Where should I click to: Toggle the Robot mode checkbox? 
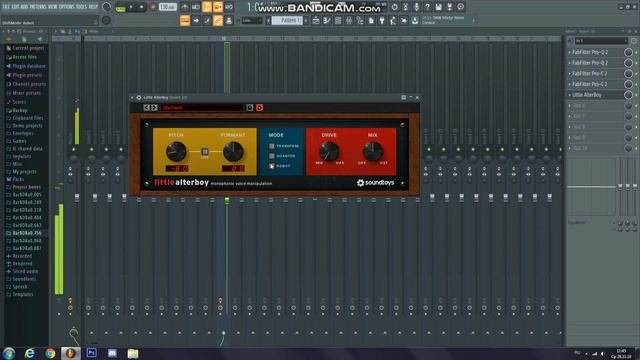(x=272, y=166)
